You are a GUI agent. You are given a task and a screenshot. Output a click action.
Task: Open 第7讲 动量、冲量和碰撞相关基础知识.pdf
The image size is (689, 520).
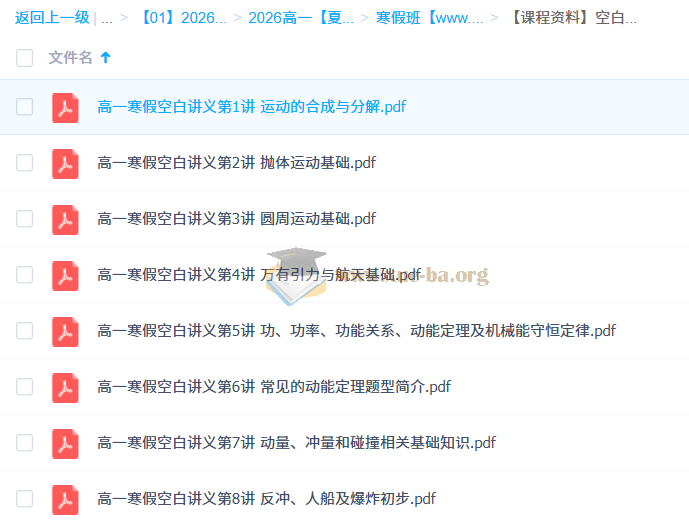[296, 443]
